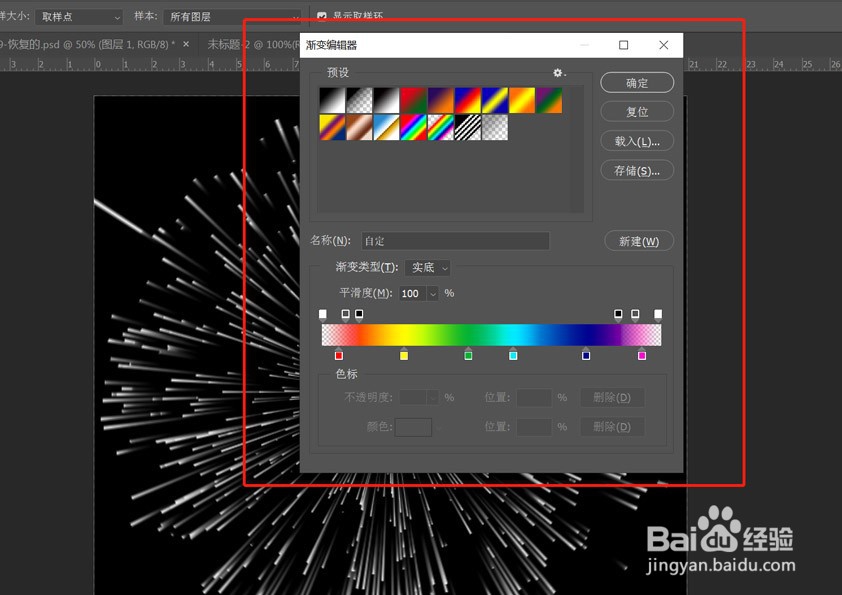Select the yellow color stop
842x595 pixels.
pos(404,354)
